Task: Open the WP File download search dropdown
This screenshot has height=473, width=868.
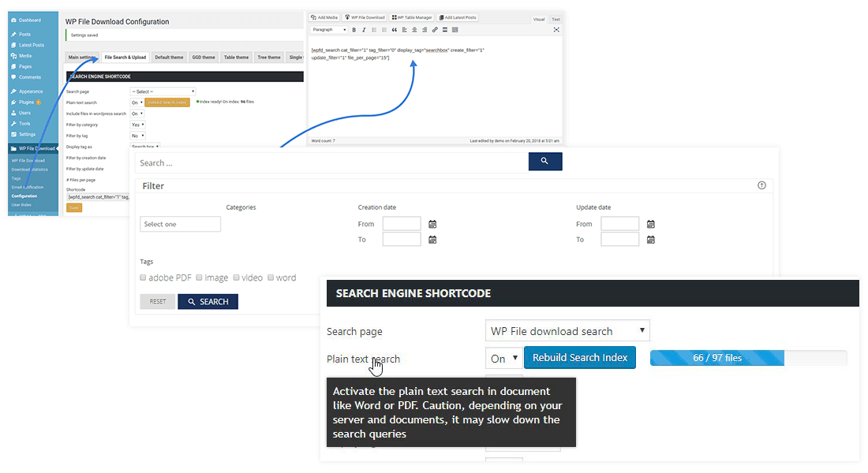Action: coord(567,331)
